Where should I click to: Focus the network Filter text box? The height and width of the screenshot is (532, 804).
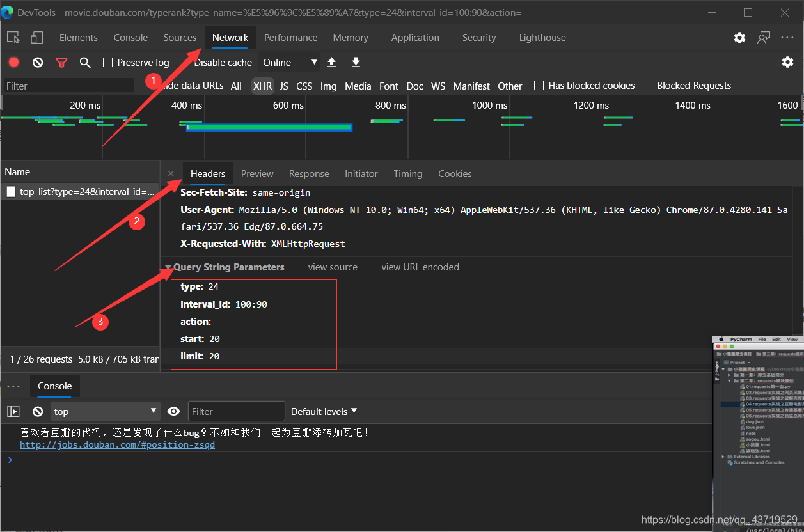(68, 86)
